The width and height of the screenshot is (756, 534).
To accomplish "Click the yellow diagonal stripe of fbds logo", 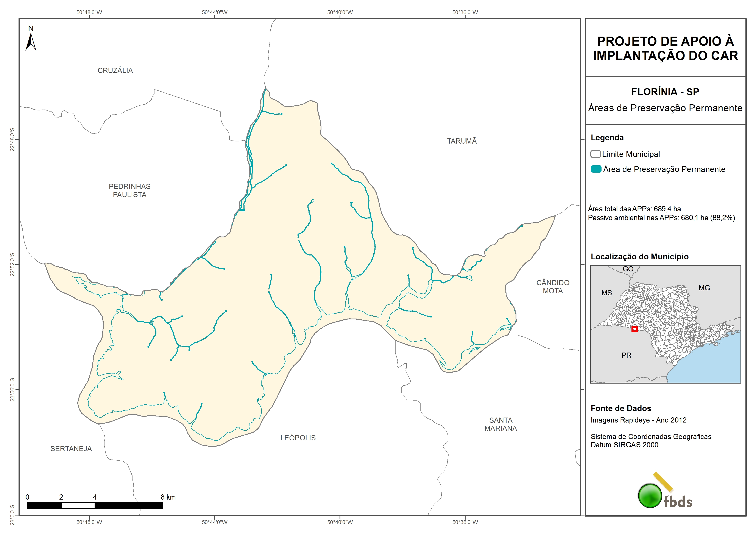I will tap(663, 481).
